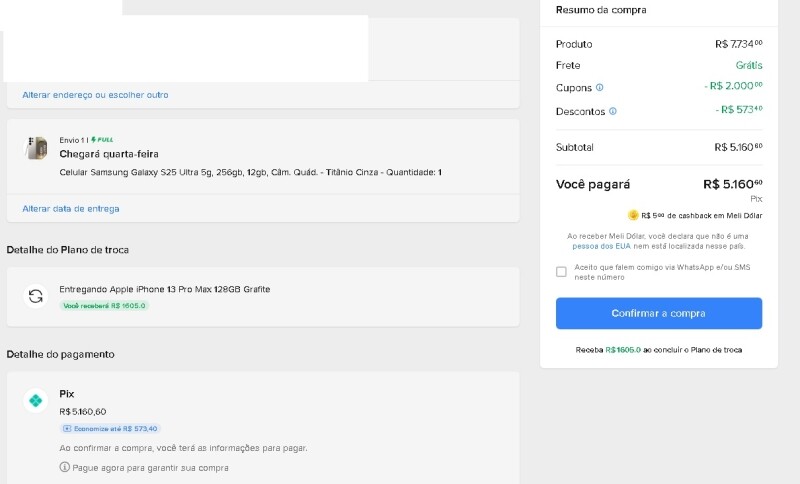Click the Cupons info icon
Screen dimensions: 800x484
[600, 88]
